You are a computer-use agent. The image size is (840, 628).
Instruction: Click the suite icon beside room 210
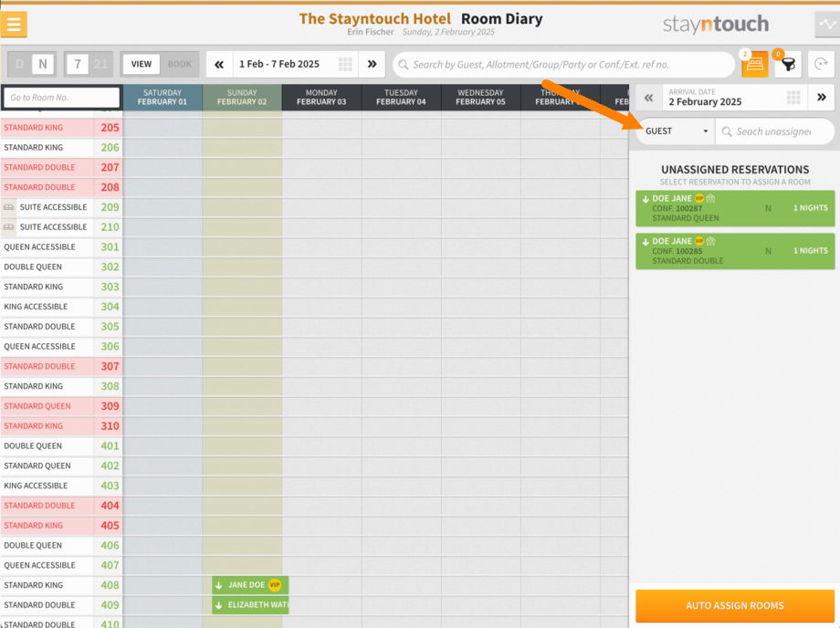8,227
